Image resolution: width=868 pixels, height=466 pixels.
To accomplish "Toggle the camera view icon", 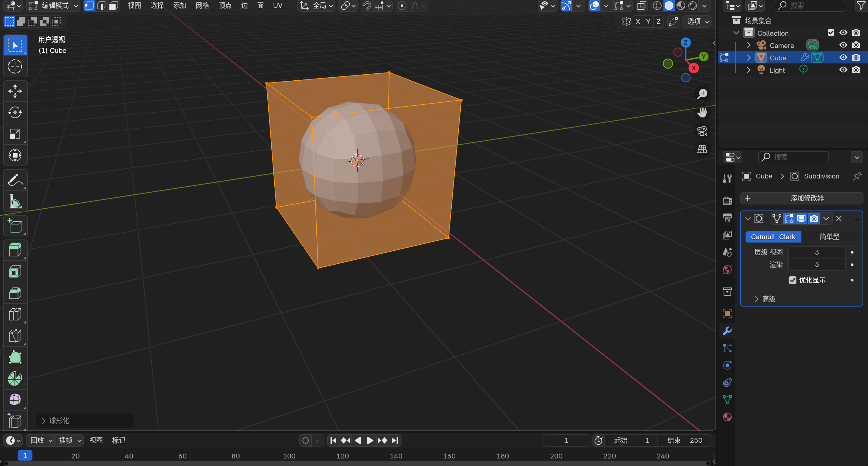I will point(702,131).
